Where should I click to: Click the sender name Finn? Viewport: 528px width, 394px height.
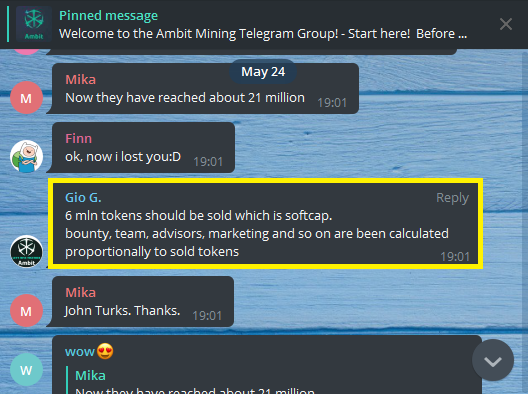pyautogui.click(x=78, y=138)
